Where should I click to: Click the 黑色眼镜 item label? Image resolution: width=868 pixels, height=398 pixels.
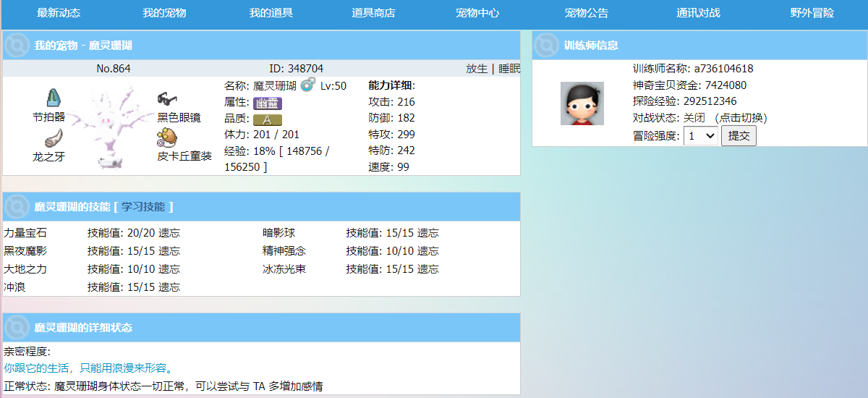pos(179,117)
